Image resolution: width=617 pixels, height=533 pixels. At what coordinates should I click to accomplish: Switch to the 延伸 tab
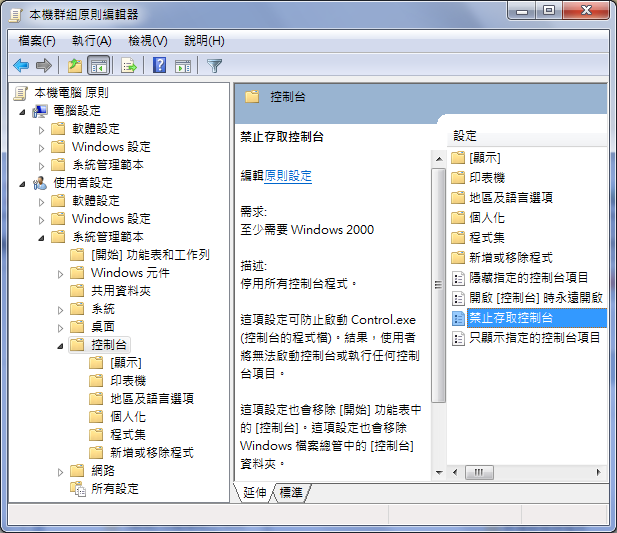[254, 492]
